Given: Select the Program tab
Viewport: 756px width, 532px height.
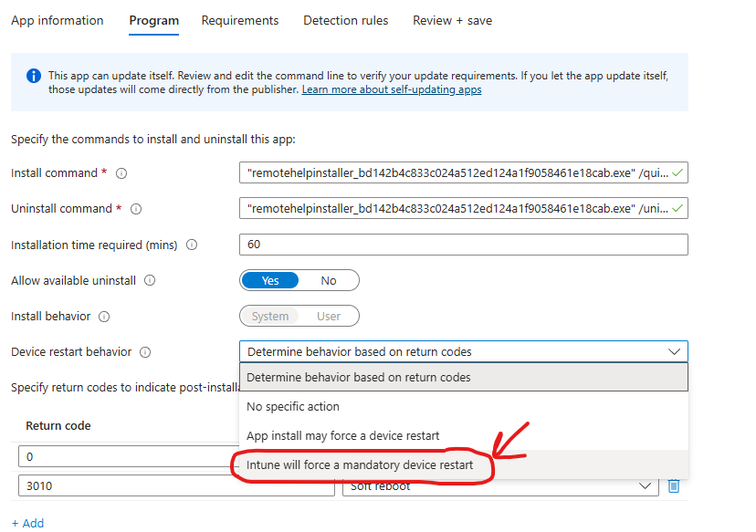Looking at the screenshot, I should 153,20.
